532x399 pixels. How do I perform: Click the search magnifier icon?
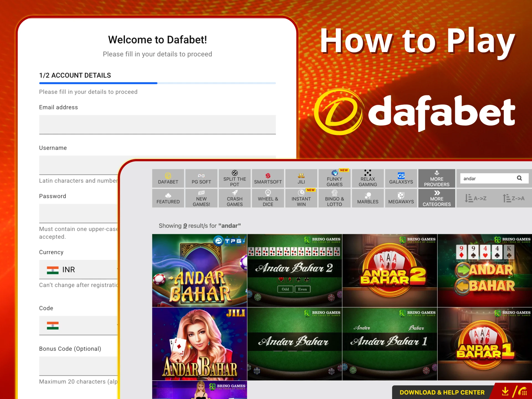(x=520, y=178)
